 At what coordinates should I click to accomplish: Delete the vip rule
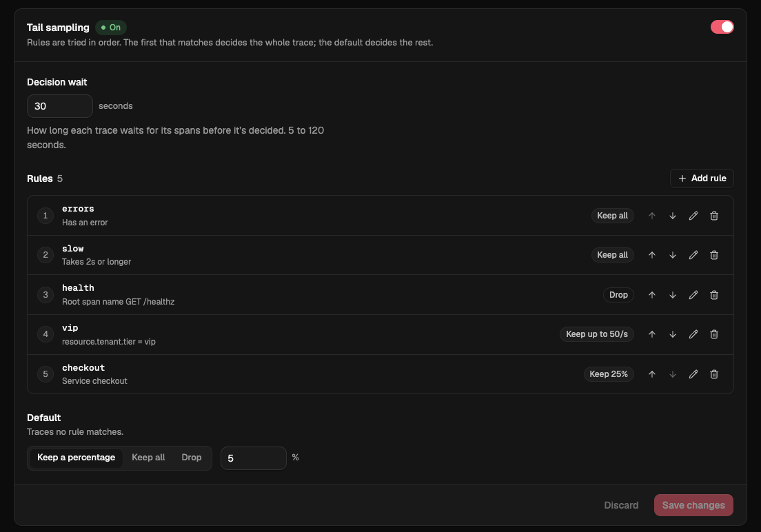(x=714, y=334)
